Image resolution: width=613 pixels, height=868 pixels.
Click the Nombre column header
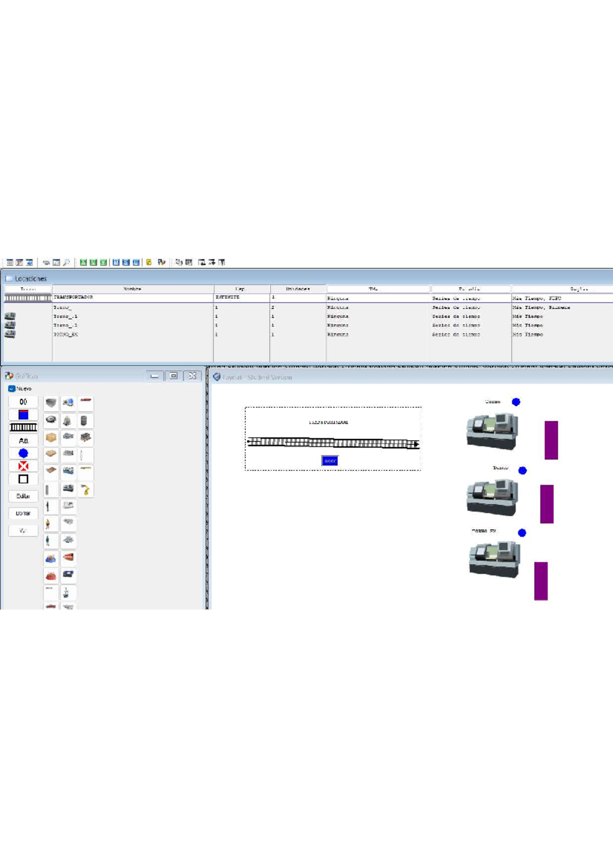(x=132, y=289)
